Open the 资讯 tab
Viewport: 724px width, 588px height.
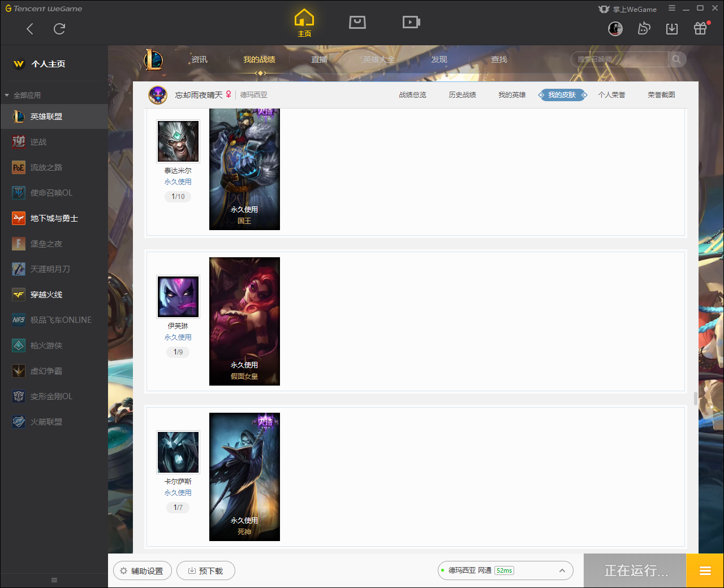tap(199, 59)
